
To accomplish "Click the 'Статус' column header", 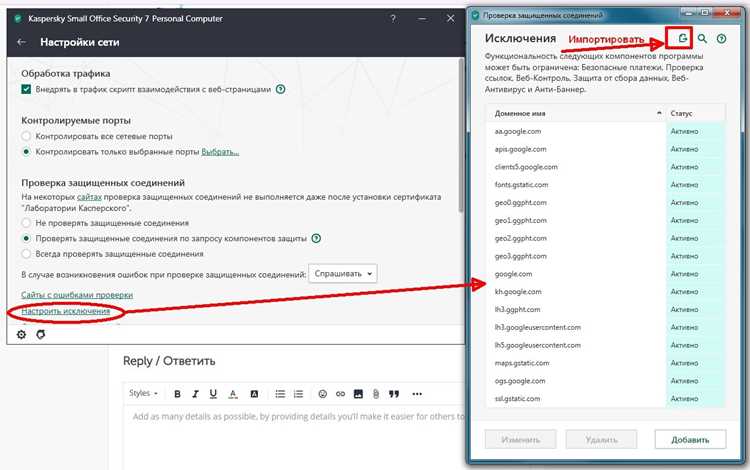I will (x=695, y=113).
